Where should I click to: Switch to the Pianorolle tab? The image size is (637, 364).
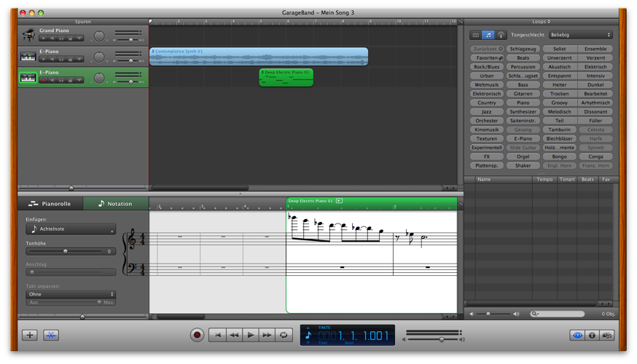(50, 204)
